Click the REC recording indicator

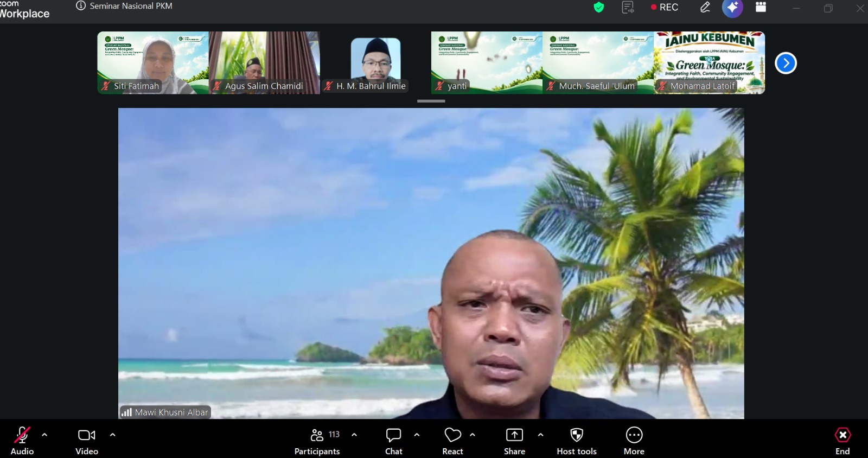click(x=665, y=7)
